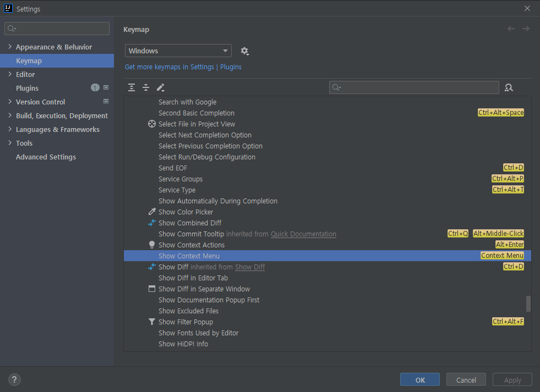Select Second Basic Completion action
The image size is (540, 392).
pos(327,113)
